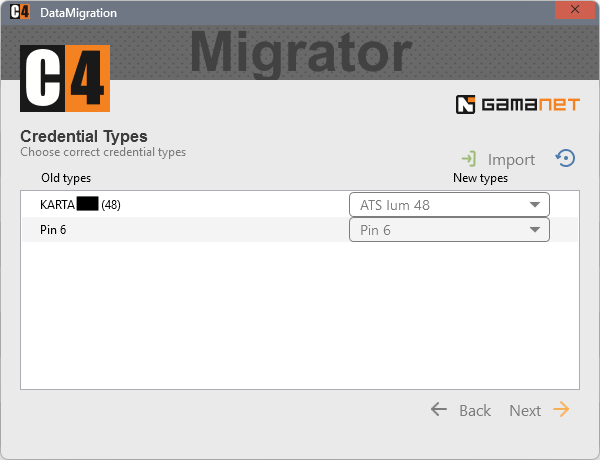Click the 'Choose correct credential types' subtitle

pyautogui.click(x=103, y=152)
